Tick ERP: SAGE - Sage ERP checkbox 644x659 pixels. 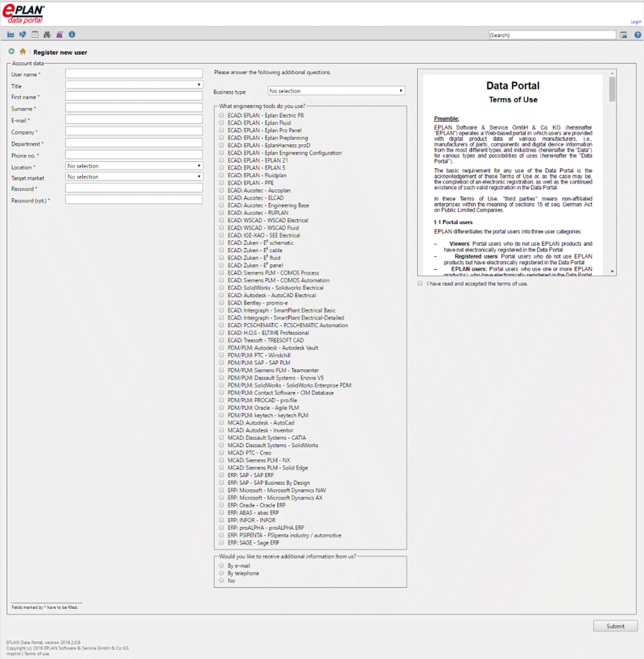coord(221,542)
